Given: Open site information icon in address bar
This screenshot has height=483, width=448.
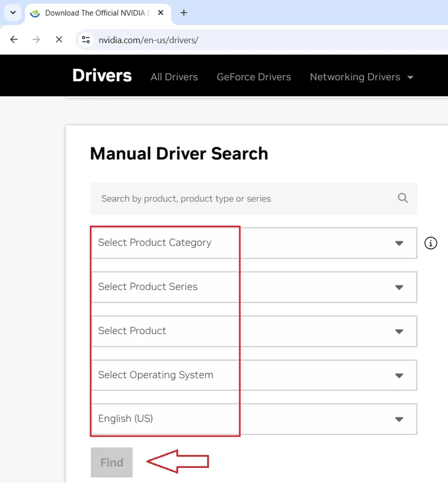Looking at the screenshot, I should (x=86, y=40).
